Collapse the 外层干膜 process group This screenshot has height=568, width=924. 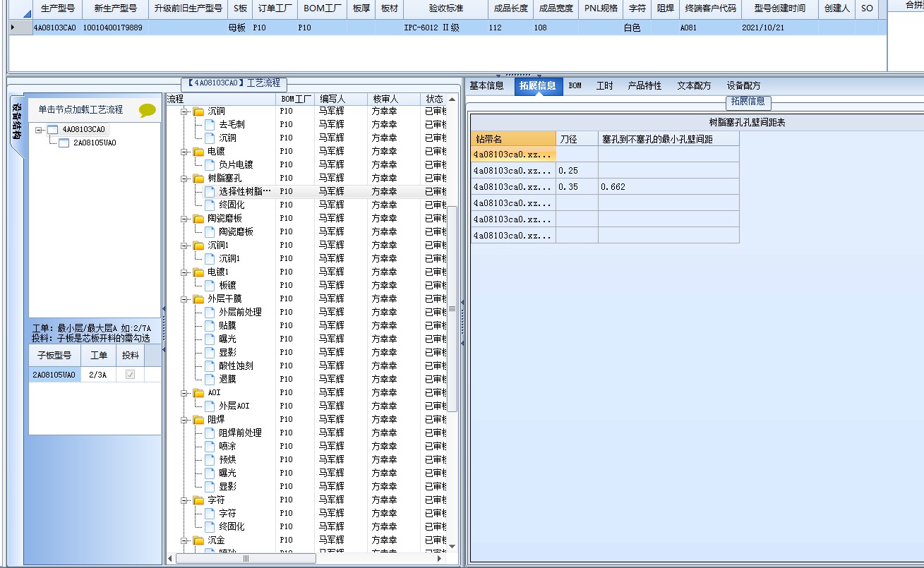click(184, 298)
